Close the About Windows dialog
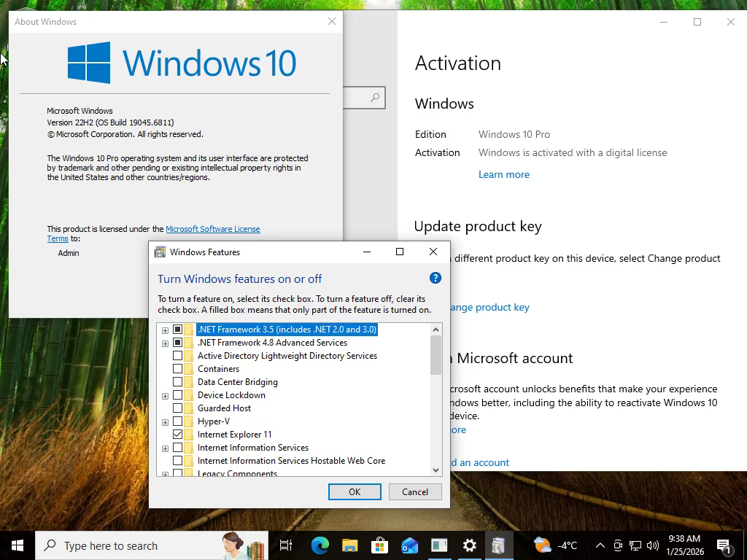Image resolution: width=747 pixels, height=560 pixels. pos(332,21)
